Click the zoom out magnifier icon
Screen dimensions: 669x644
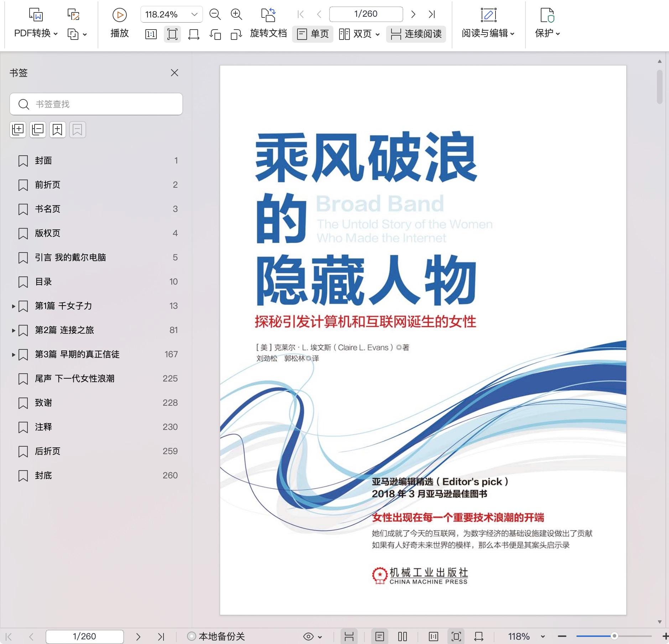[215, 14]
